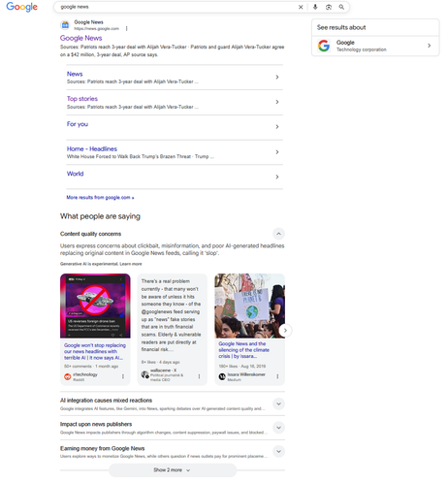
Task: Click More results from google.com
Action: [100, 198]
